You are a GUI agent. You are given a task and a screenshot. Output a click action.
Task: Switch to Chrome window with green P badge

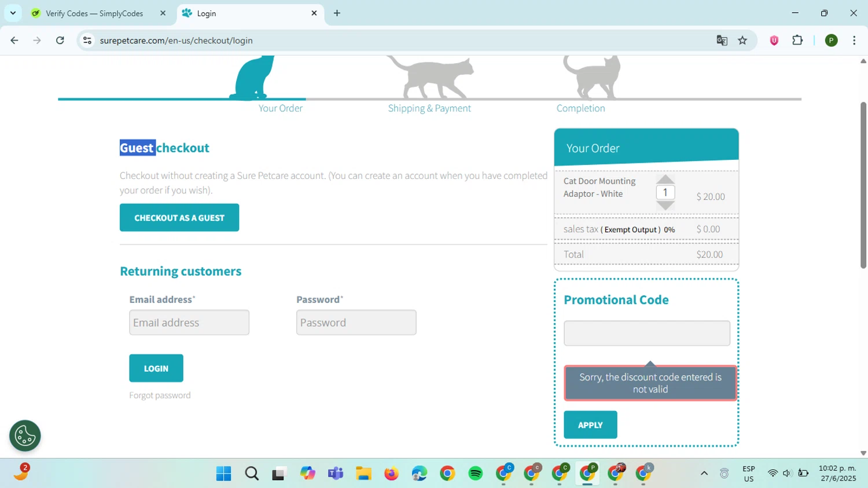point(587,474)
